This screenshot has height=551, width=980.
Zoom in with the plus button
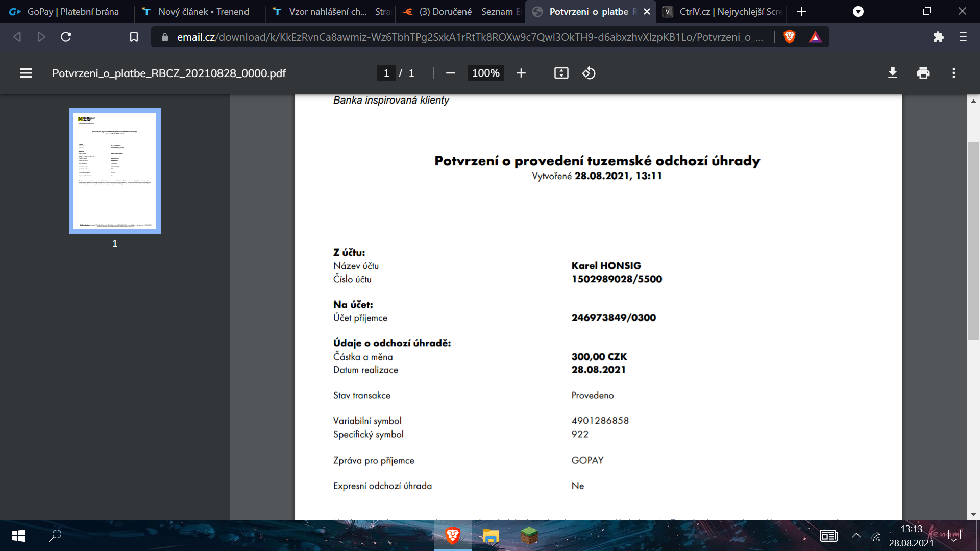(x=521, y=73)
